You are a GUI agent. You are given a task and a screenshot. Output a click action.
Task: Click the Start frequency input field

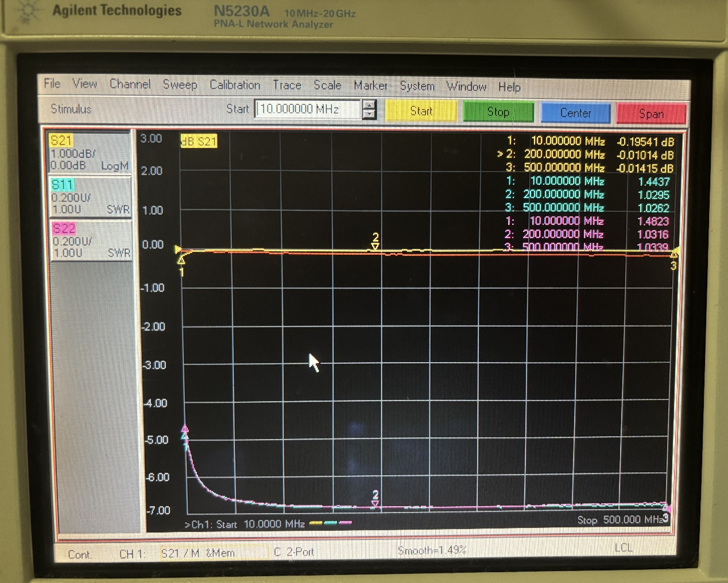click(x=307, y=109)
